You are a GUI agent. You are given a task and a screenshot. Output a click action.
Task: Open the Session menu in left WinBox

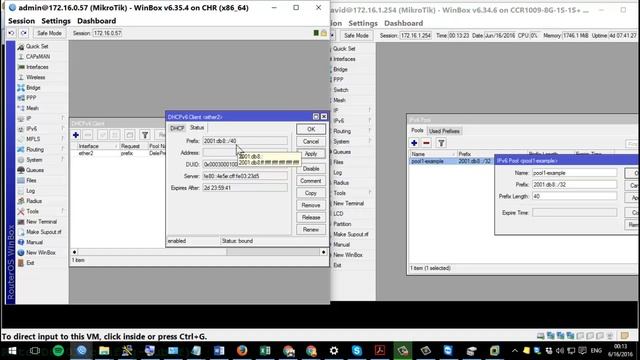pyautogui.click(x=21, y=21)
